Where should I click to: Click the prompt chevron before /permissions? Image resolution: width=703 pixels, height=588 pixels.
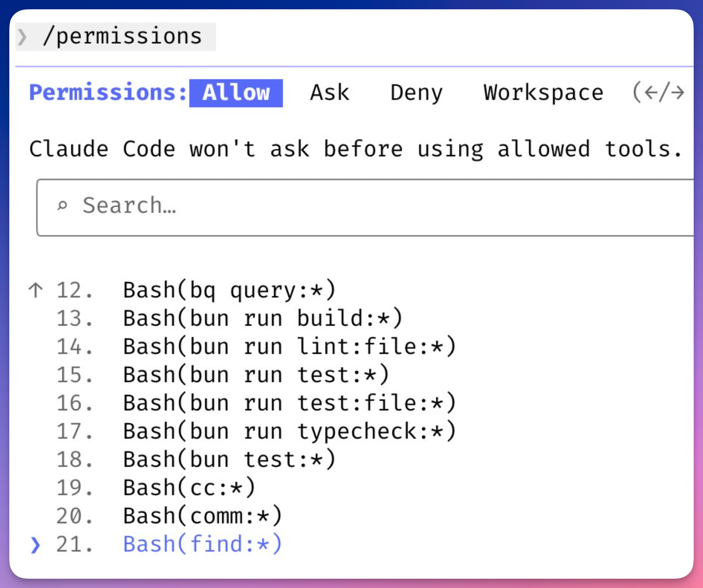pyautogui.click(x=22, y=37)
